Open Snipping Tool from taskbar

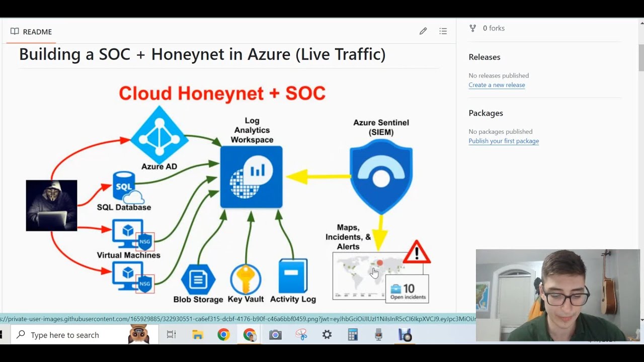pos(301,335)
